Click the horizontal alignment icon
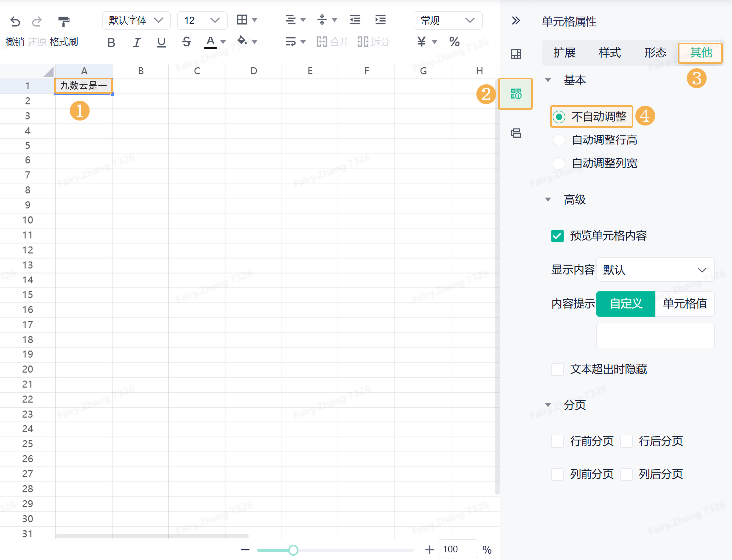This screenshot has height=560, width=732. (291, 20)
